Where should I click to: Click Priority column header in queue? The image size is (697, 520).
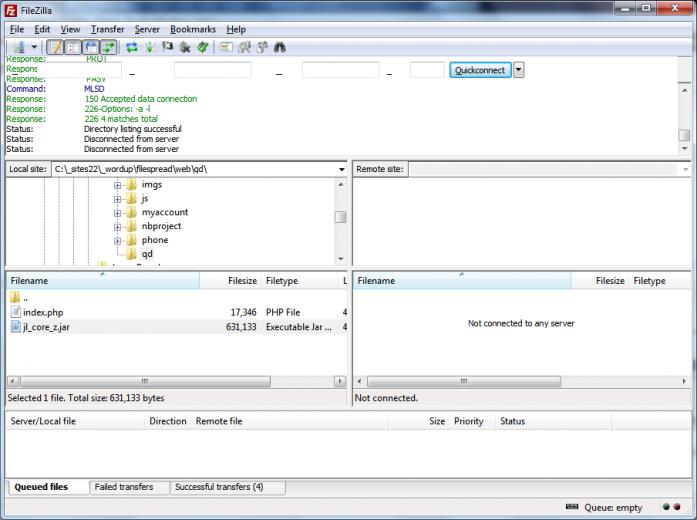coord(472,421)
